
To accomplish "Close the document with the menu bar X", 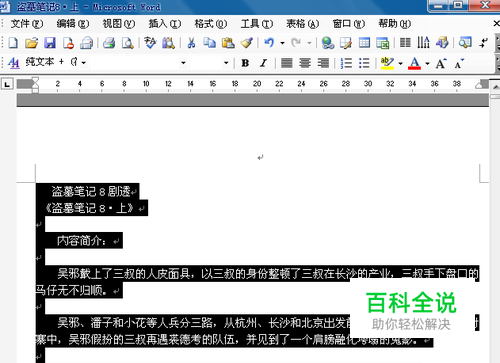I will point(496,24).
